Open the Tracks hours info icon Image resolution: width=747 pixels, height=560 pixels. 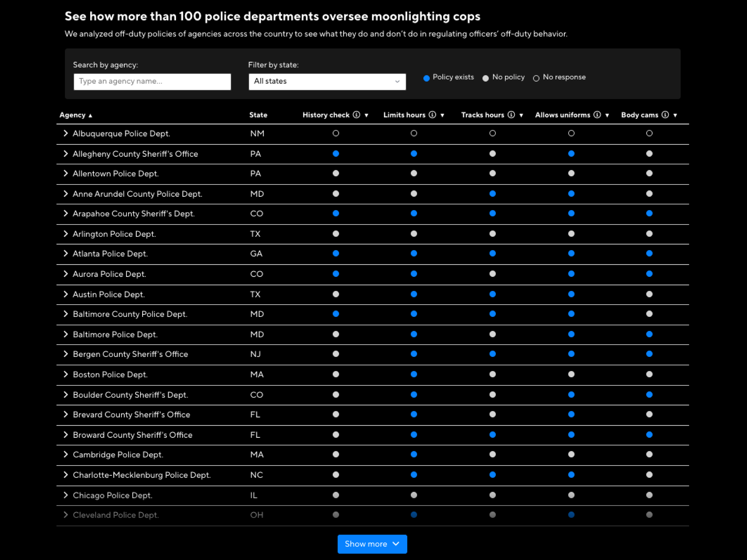511,115
